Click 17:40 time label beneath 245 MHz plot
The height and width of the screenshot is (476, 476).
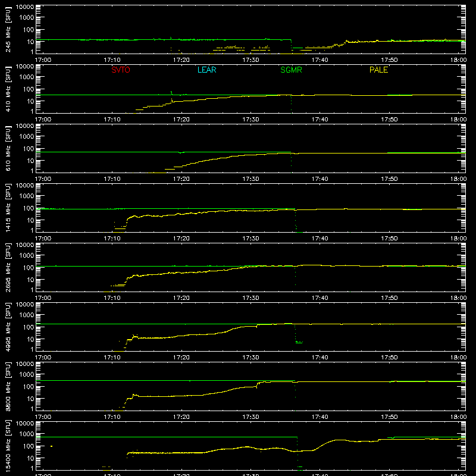[320, 60]
